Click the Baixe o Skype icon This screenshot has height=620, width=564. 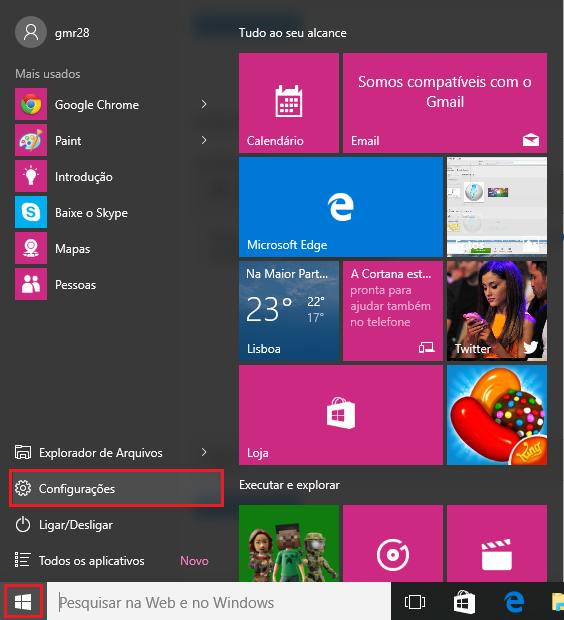[31, 212]
